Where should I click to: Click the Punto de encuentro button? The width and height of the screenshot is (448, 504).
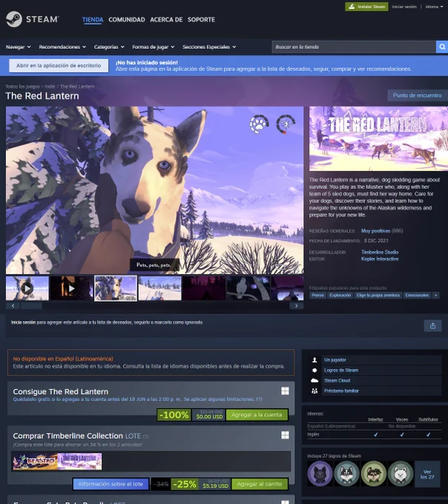click(x=417, y=95)
